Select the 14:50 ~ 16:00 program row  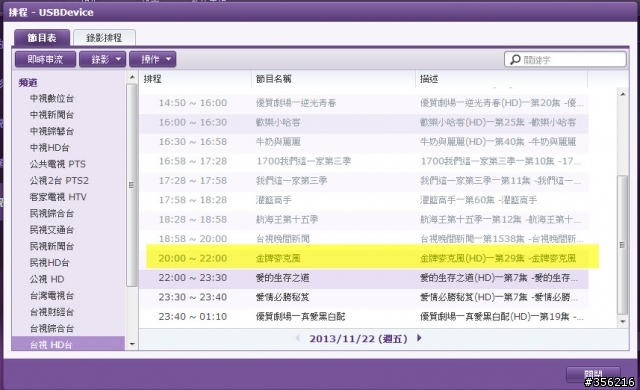click(x=364, y=103)
